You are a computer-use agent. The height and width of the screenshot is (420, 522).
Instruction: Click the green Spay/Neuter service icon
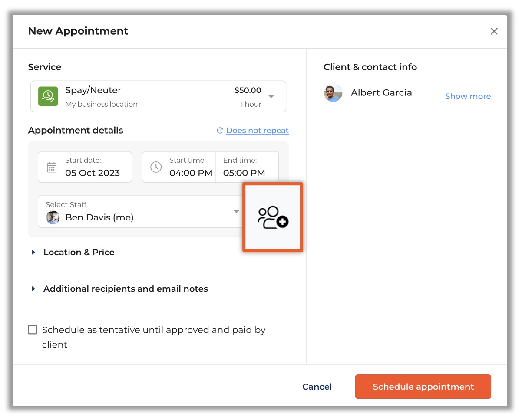point(48,96)
